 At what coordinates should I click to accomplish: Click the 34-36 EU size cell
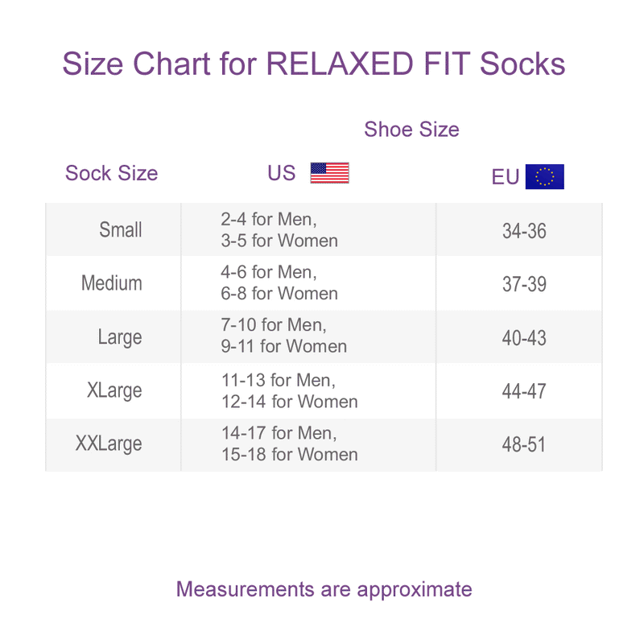524,231
